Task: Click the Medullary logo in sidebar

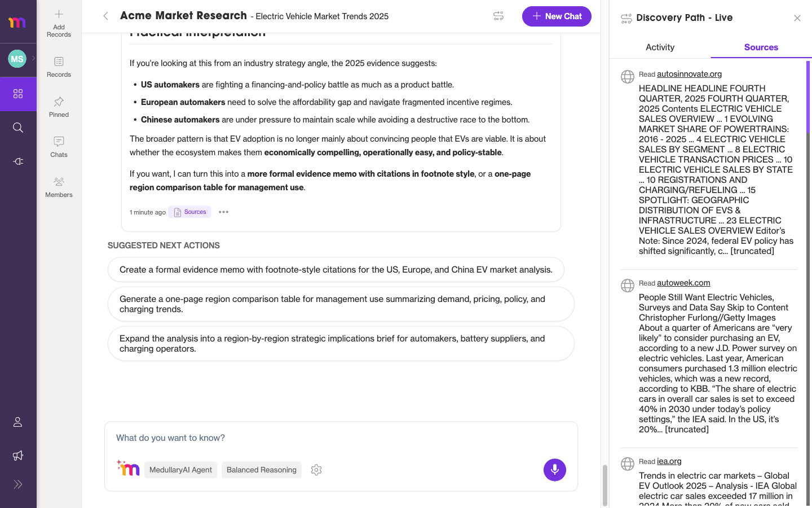Action: [x=17, y=23]
